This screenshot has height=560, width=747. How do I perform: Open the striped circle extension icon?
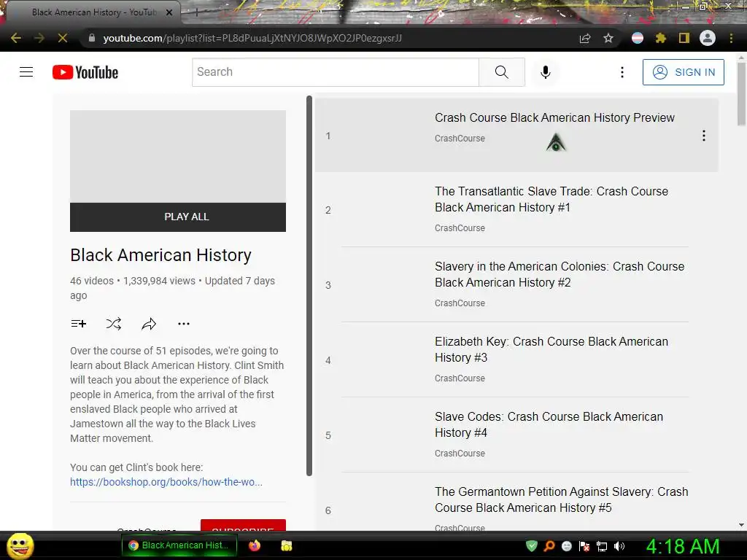[x=638, y=38]
